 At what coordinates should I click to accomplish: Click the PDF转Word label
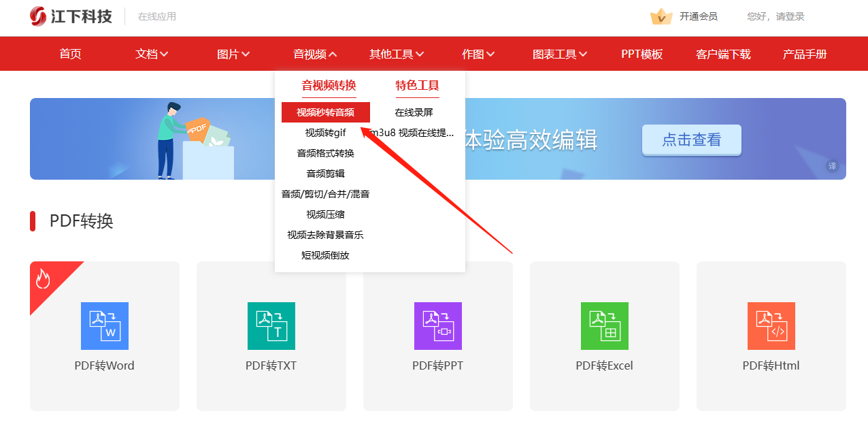tap(105, 366)
